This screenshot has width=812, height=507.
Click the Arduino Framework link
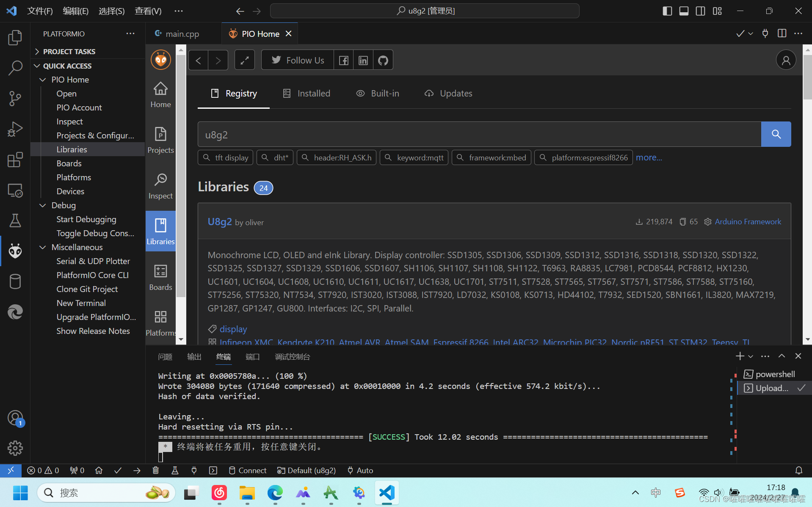tap(748, 222)
